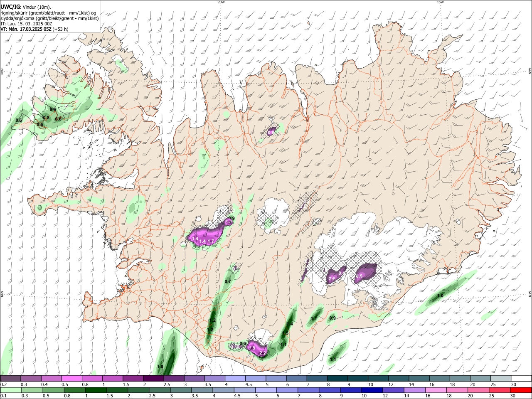Click the medium green swatch starting at 0.5, lower legend
Image resolution: width=532 pixels, height=399 pixels.
[x=53, y=390]
